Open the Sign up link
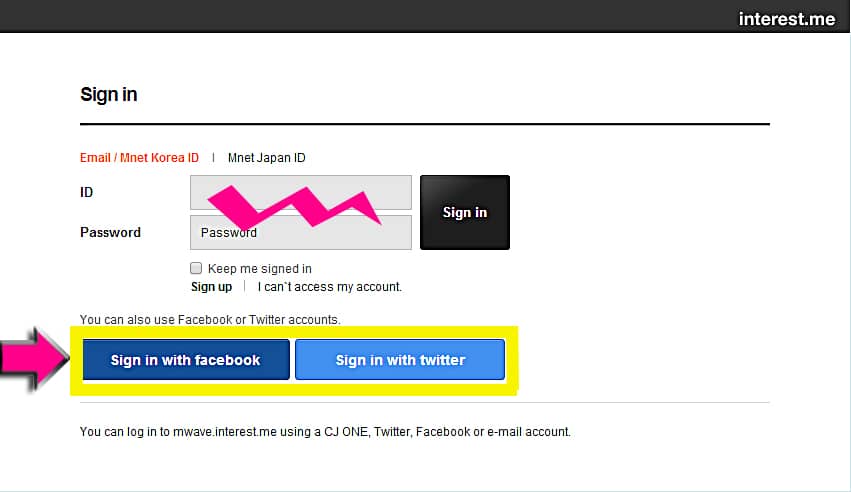The height and width of the screenshot is (492, 851). coord(211,287)
